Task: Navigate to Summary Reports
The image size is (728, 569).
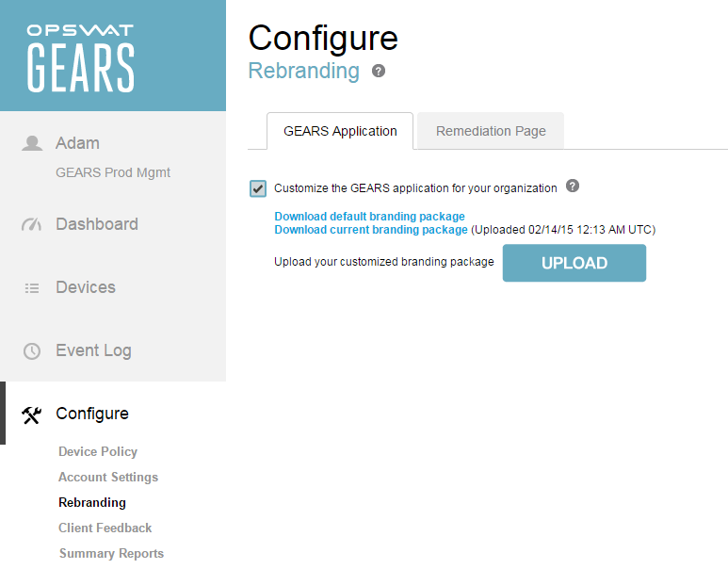Action: [111, 554]
